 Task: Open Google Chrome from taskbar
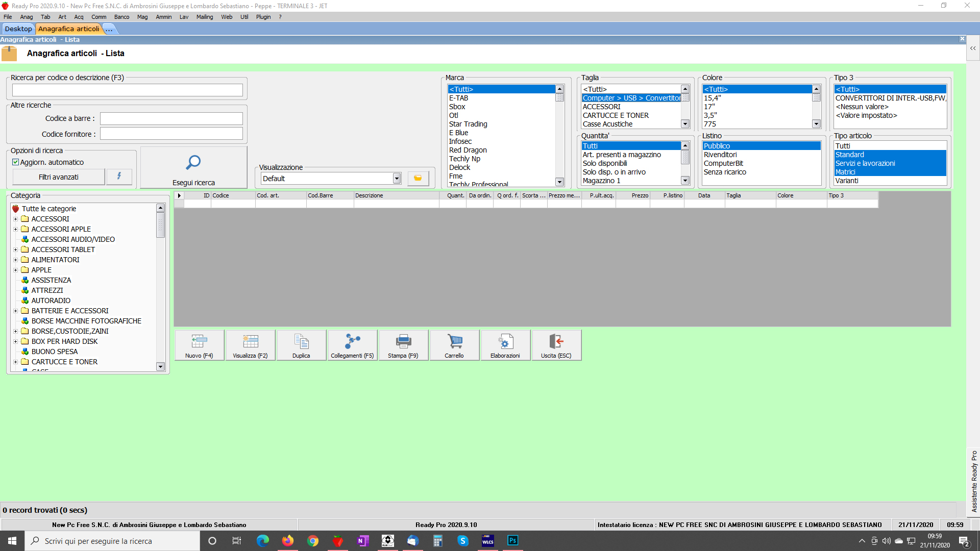point(313,541)
